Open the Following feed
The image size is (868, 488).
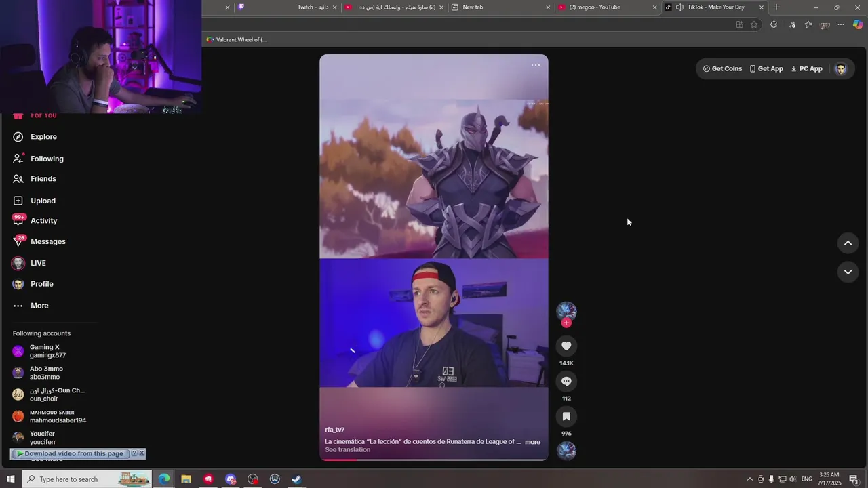tap(38, 159)
